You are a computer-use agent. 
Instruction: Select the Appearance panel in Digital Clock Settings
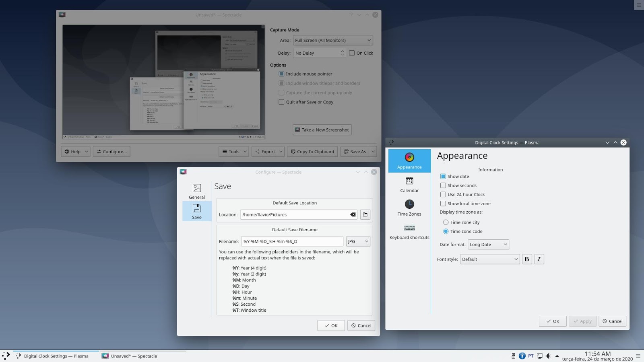click(x=409, y=161)
